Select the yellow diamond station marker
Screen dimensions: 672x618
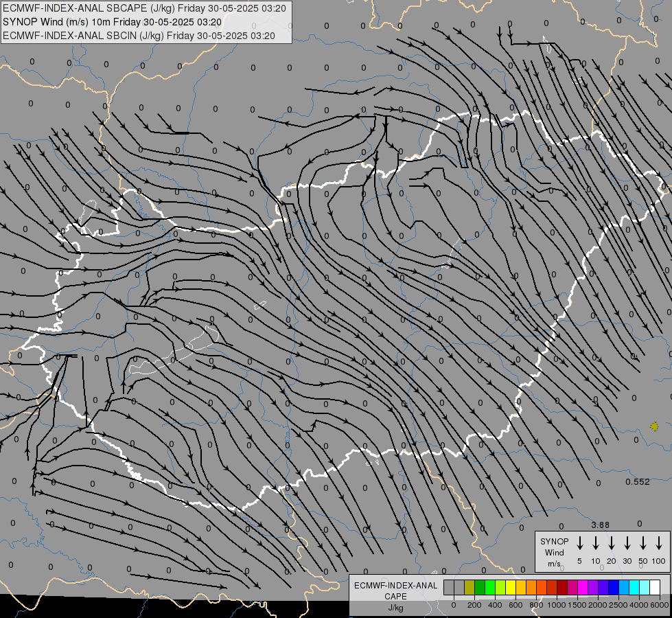pos(654,426)
